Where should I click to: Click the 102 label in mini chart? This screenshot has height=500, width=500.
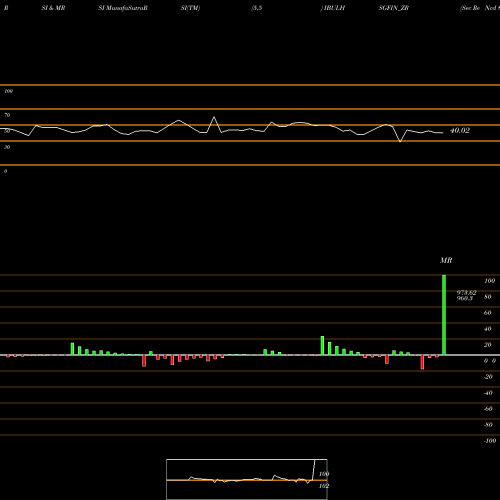point(324,486)
